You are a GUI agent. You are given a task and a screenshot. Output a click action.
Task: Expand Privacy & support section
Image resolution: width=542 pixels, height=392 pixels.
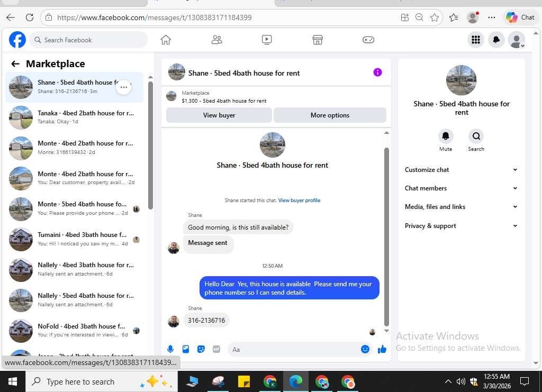click(x=461, y=225)
